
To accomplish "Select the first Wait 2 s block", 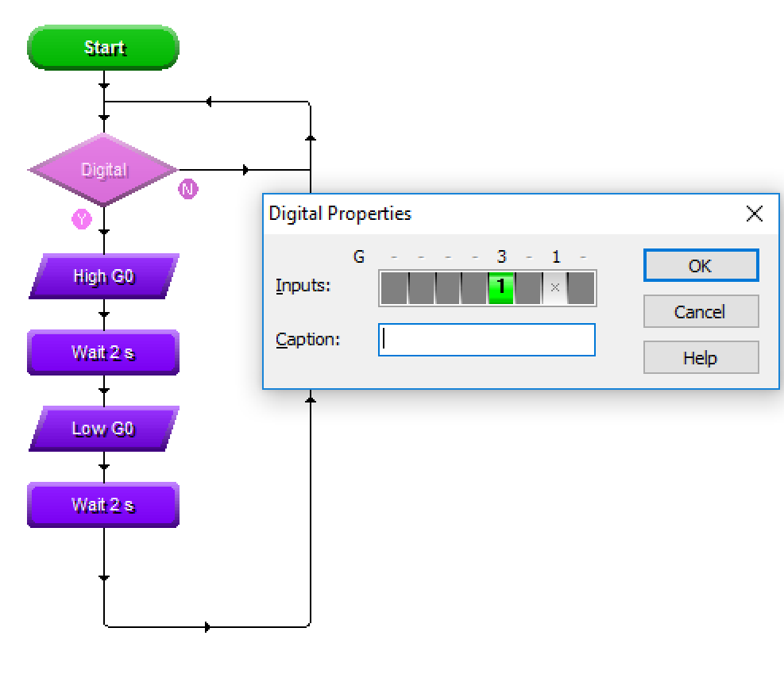I will point(103,352).
